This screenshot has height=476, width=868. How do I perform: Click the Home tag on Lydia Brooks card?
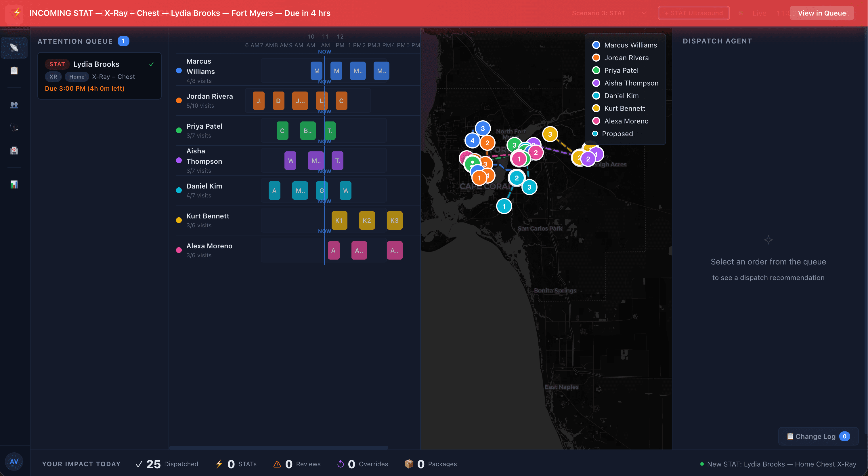pos(77,77)
